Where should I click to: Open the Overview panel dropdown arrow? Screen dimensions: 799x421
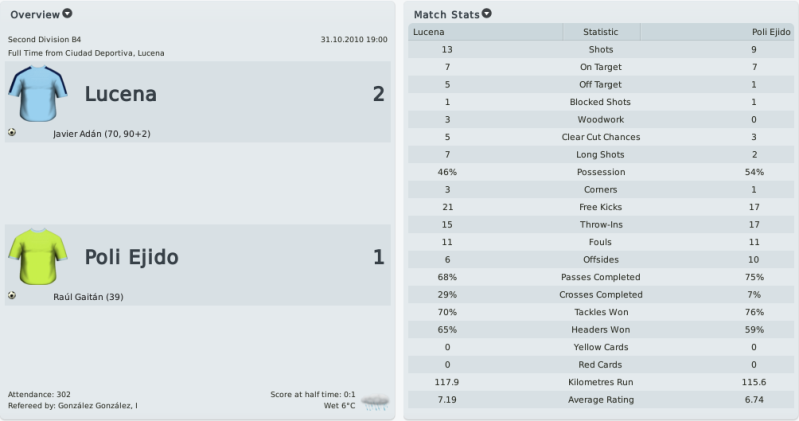tap(67, 14)
